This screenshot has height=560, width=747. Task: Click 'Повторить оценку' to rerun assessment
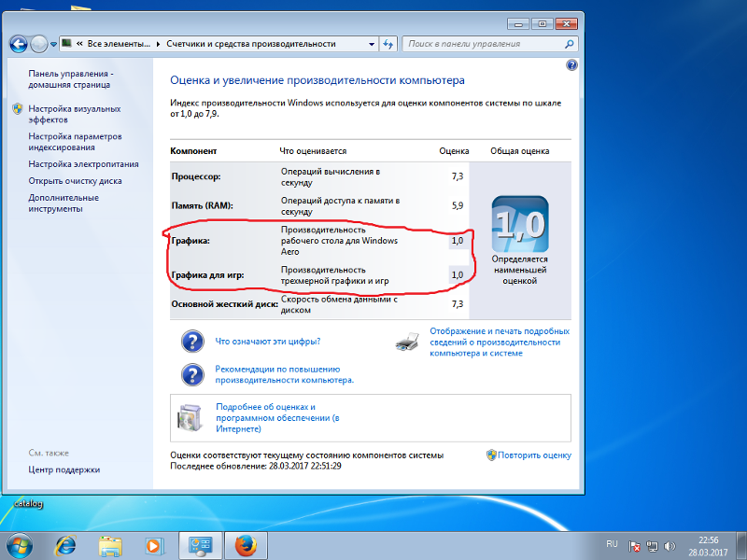click(x=534, y=455)
